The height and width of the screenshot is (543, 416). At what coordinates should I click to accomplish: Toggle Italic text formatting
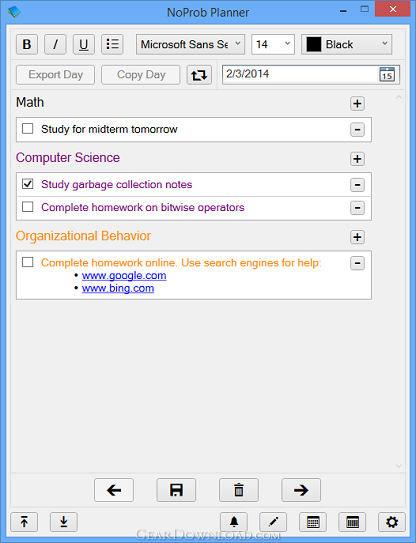55,44
